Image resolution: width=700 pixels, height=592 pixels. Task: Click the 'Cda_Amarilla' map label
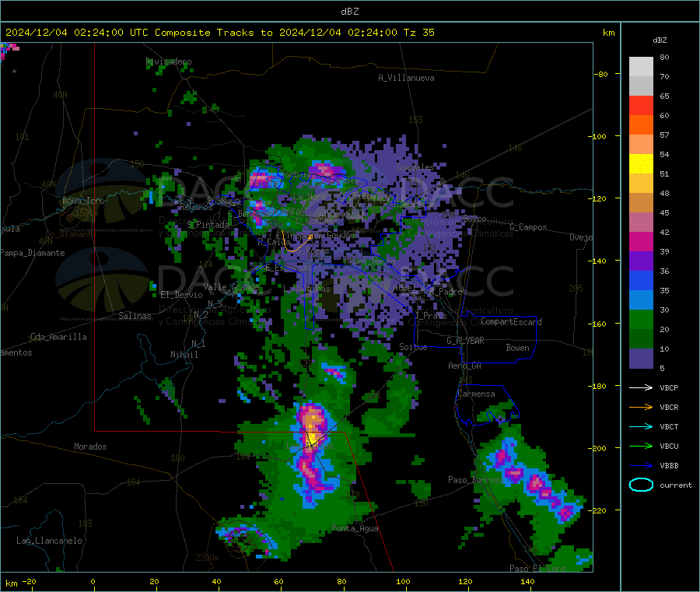click(x=58, y=337)
